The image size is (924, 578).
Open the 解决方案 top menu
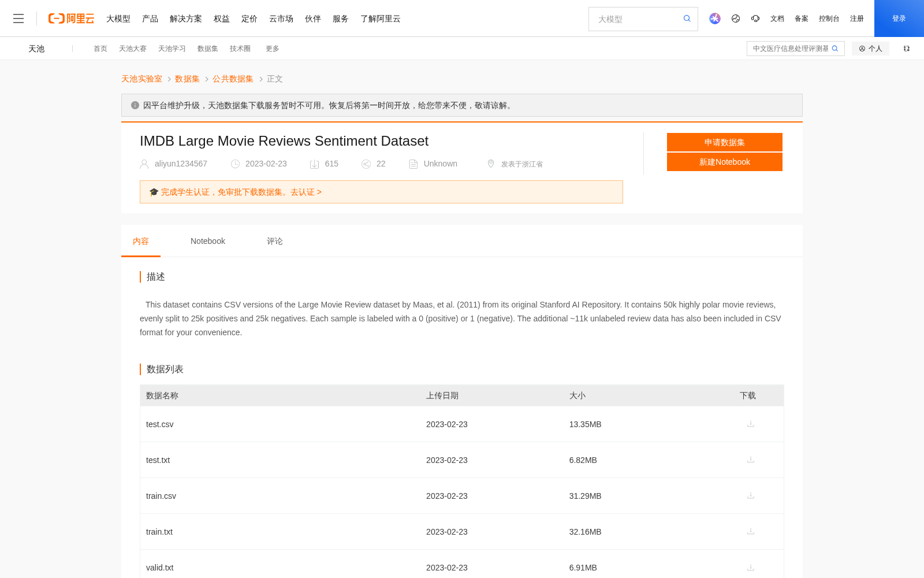(x=186, y=18)
